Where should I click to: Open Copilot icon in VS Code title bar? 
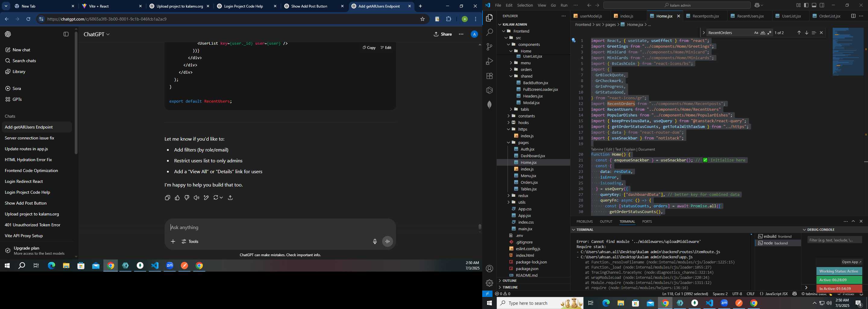tap(757, 5)
